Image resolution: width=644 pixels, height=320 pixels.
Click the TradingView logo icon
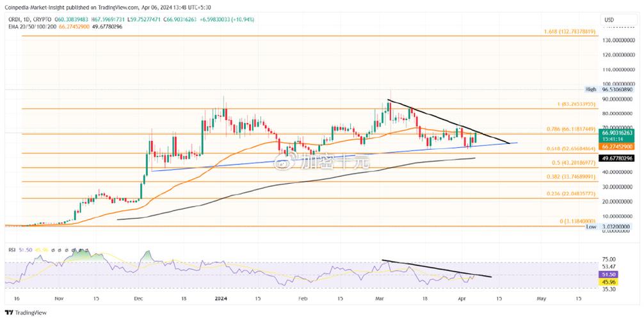(9, 313)
